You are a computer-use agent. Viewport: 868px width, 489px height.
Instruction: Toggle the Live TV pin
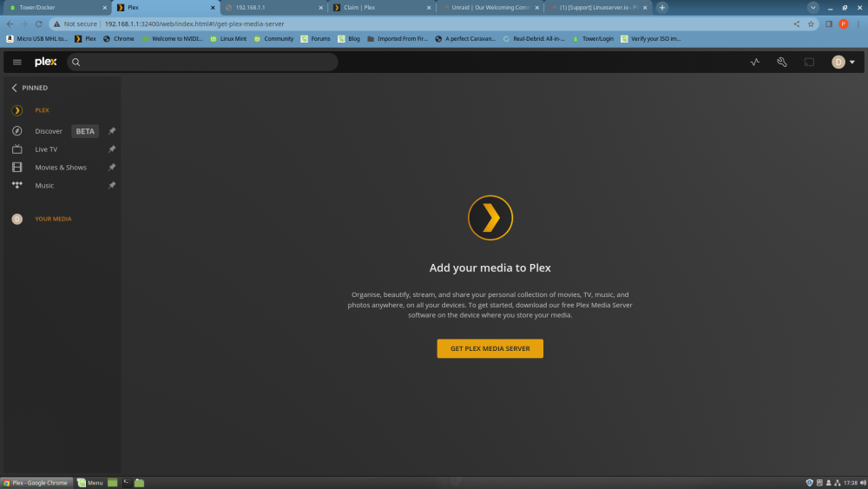click(x=112, y=149)
